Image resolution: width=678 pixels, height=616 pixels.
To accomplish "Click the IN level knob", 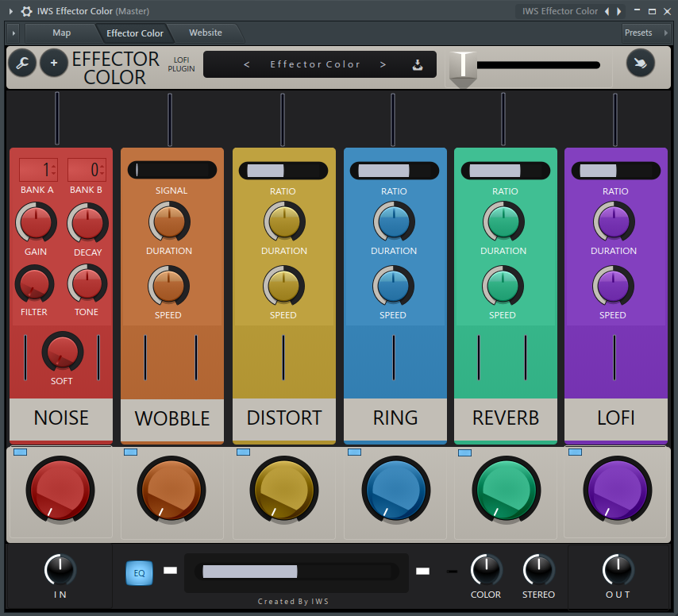I will point(60,570).
